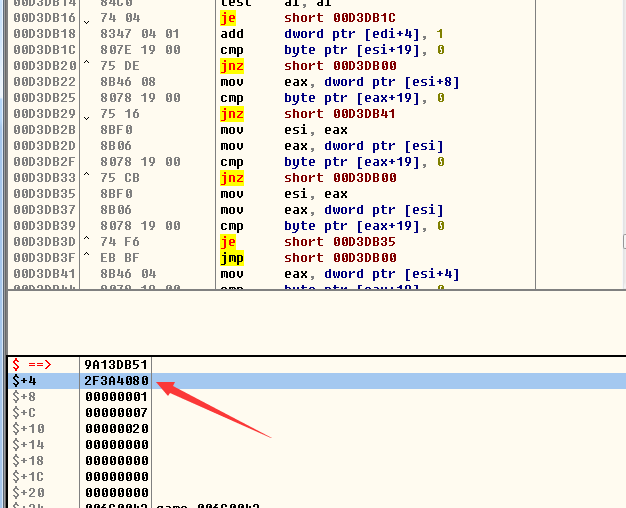Click stack offset '$+8'
Image resolution: width=626 pixels, height=508 pixels.
pos(24,397)
